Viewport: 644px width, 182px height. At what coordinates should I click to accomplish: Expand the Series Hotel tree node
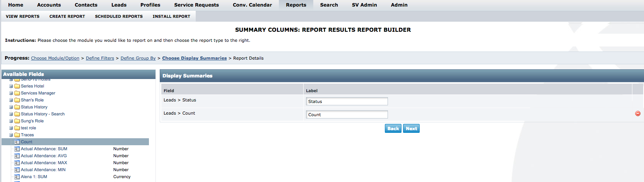click(x=11, y=86)
